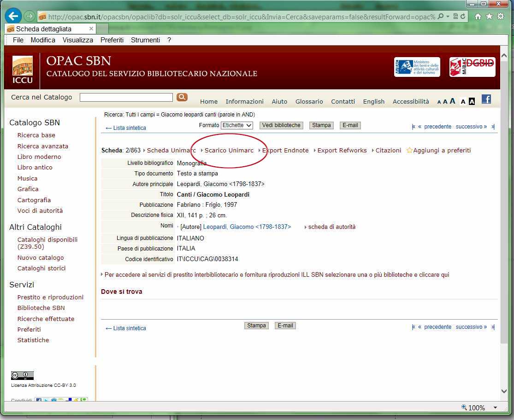The width and height of the screenshot is (514, 420).
Task: Click the MiBAC ministry logo
Action: pos(417,67)
